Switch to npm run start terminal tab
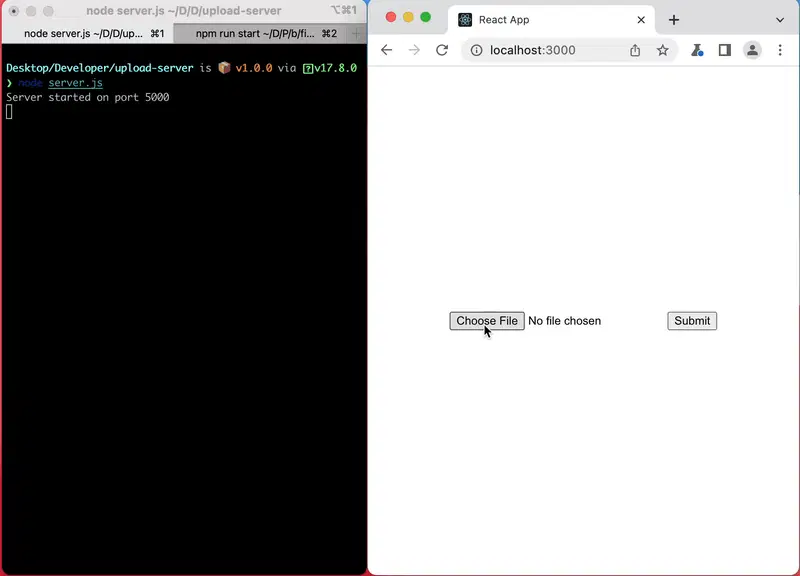The width and height of the screenshot is (800, 576). click(261, 34)
